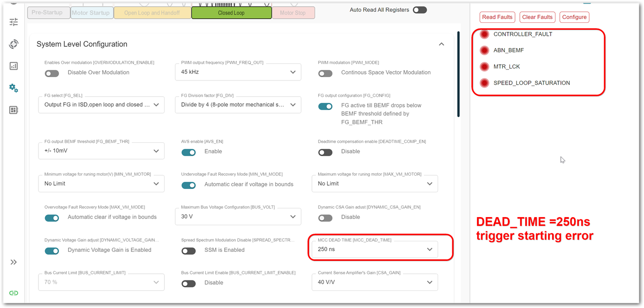Open FG Division factor dropdown
Screen dimensions: 644x308
[x=238, y=105]
